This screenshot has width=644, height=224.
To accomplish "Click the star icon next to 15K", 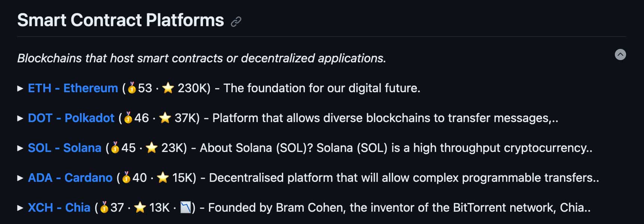I will pyautogui.click(x=164, y=177).
